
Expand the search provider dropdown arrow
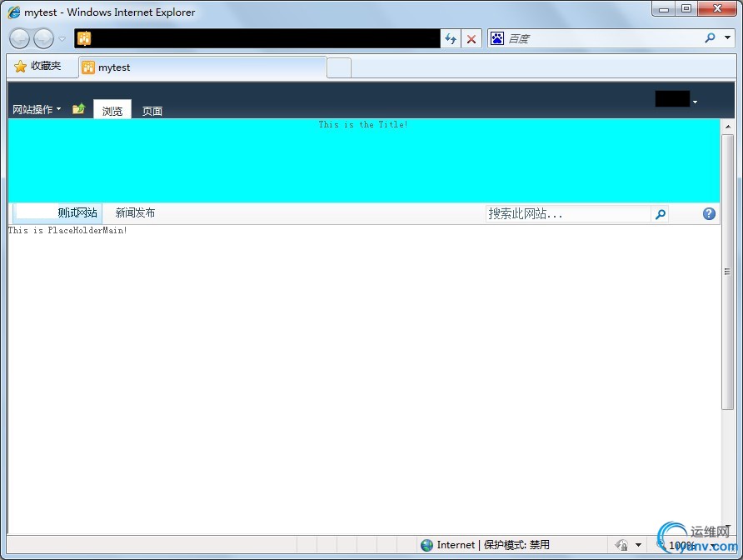click(727, 37)
